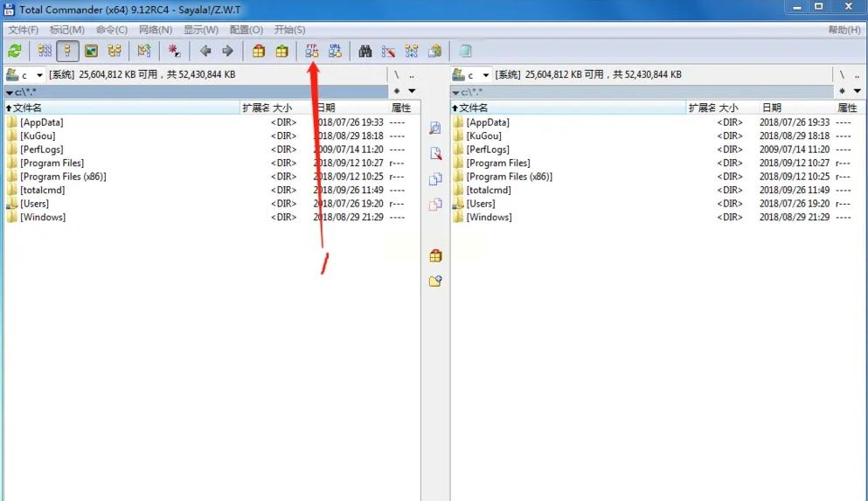Screen dimensions: 868x501
Task: Click the right panel root backslash button
Action: pos(842,74)
